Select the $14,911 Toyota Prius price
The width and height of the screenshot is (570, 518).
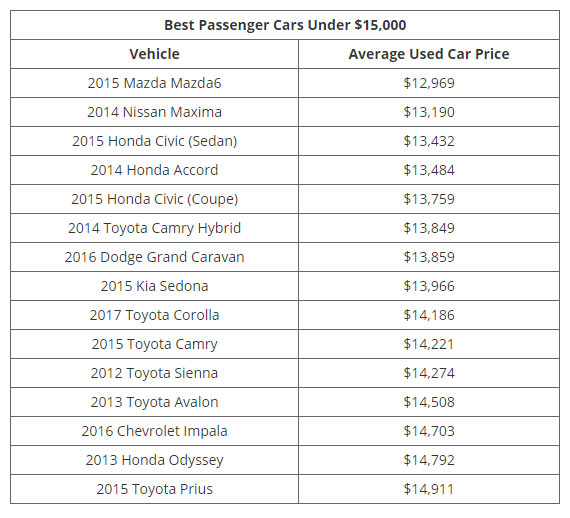429,489
